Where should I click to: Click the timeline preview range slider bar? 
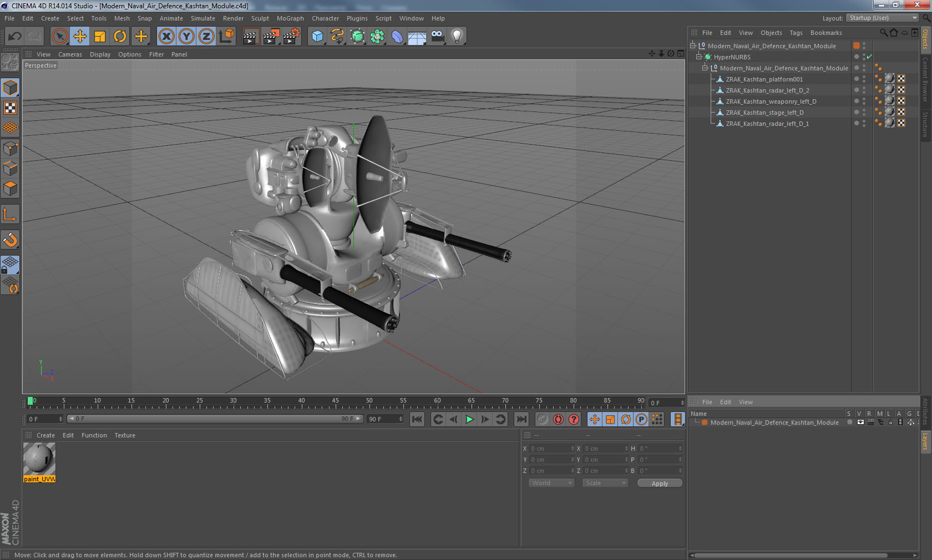click(x=215, y=419)
